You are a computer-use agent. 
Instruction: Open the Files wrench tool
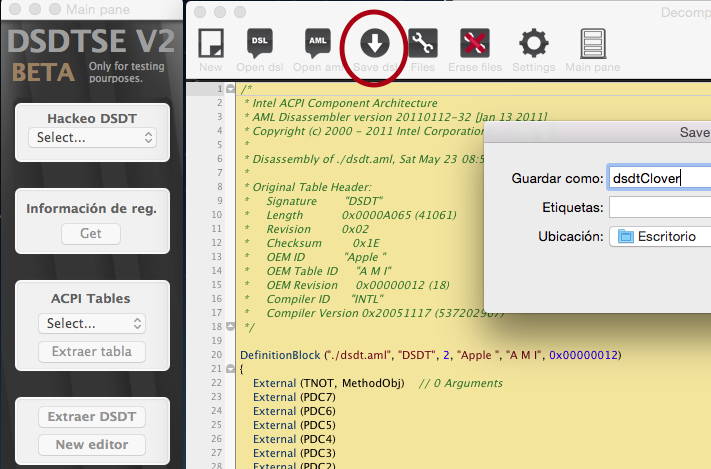(423, 43)
